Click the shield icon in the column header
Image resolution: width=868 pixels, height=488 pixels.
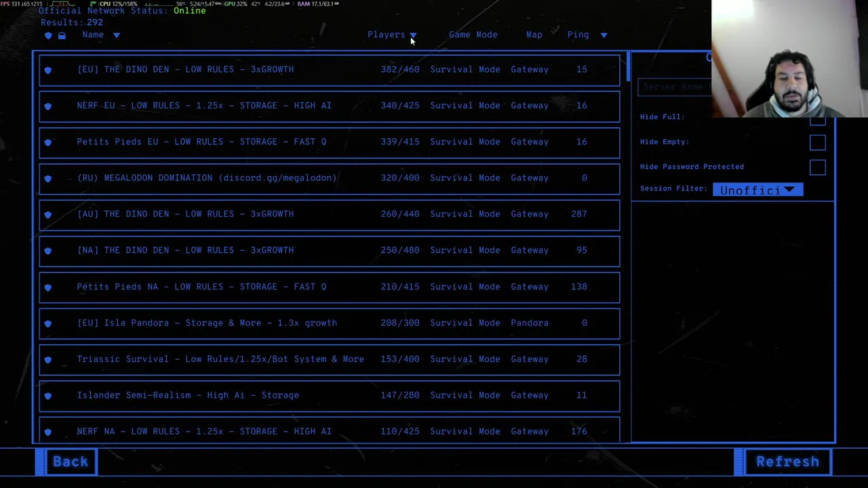click(x=48, y=35)
